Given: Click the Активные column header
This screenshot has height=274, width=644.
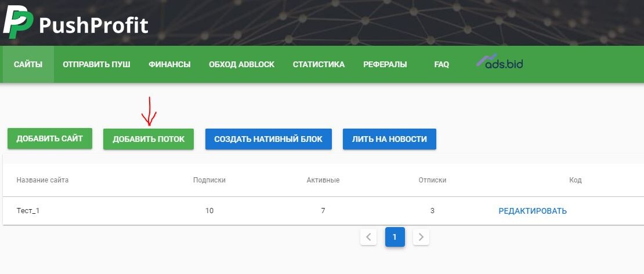Looking at the screenshot, I should [x=323, y=180].
